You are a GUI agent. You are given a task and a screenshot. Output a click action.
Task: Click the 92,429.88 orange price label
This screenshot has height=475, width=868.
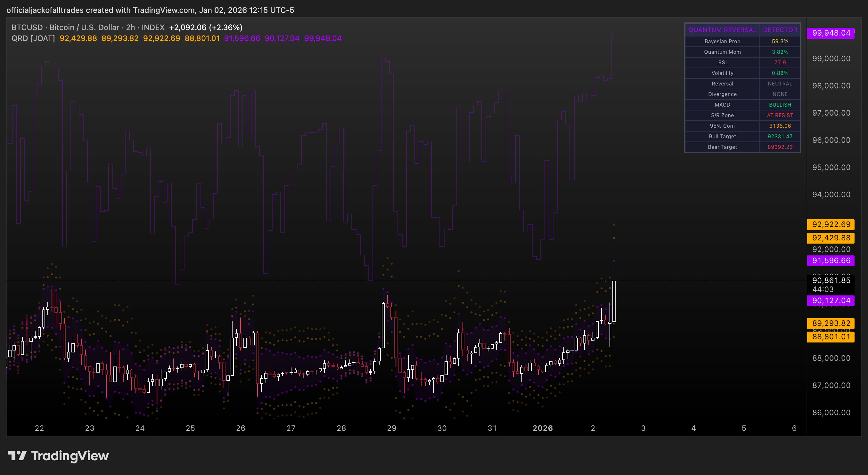point(831,238)
